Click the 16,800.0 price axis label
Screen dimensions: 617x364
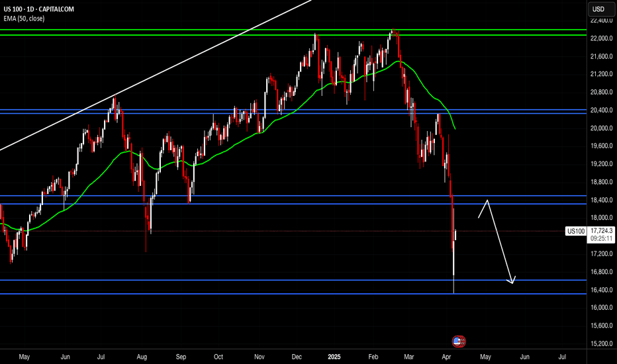pyautogui.click(x=602, y=271)
